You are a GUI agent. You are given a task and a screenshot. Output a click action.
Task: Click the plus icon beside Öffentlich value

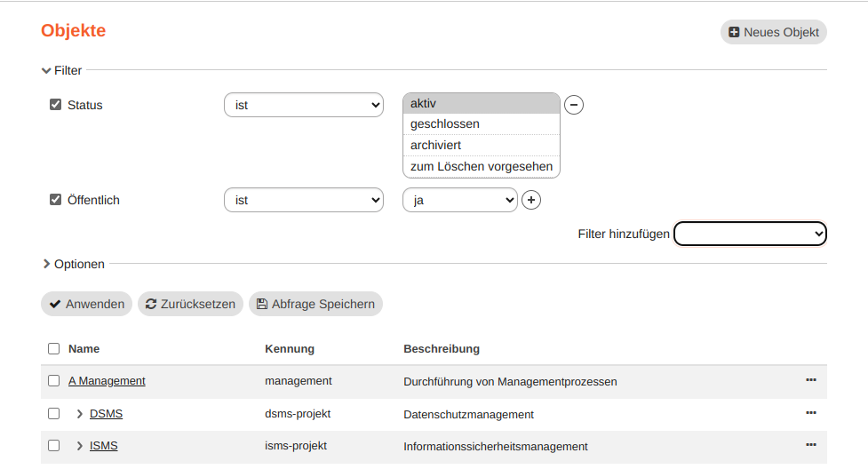click(x=530, y=200)
